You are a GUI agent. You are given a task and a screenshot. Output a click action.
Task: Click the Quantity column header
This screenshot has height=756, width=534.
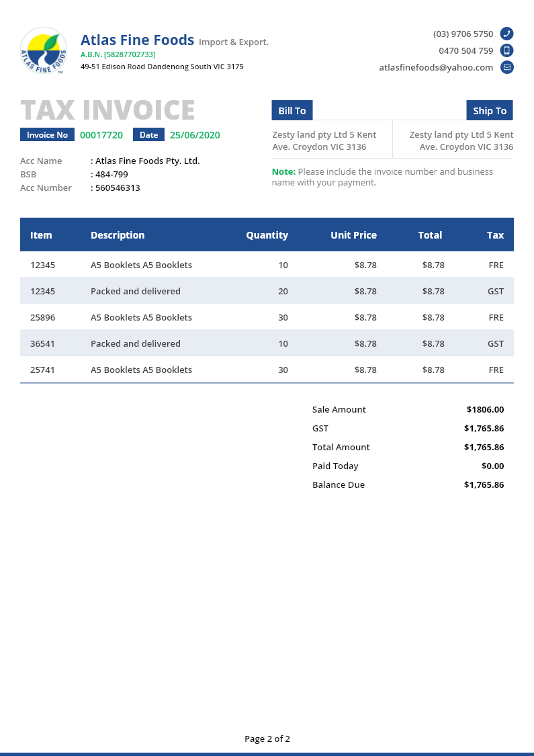(267, 235)
